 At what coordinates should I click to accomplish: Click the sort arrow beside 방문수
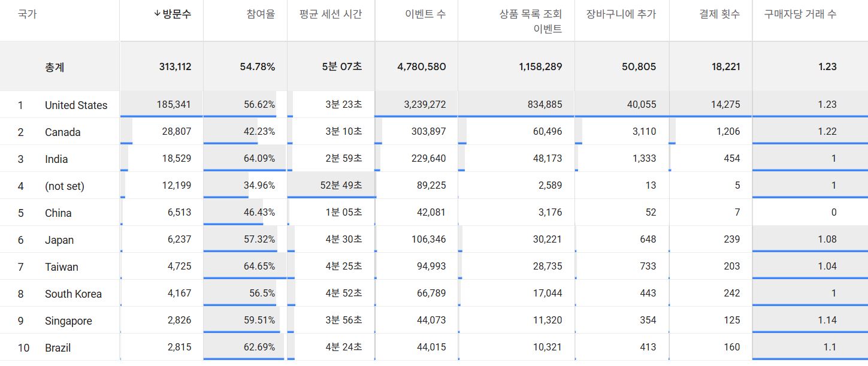point(158,14)
